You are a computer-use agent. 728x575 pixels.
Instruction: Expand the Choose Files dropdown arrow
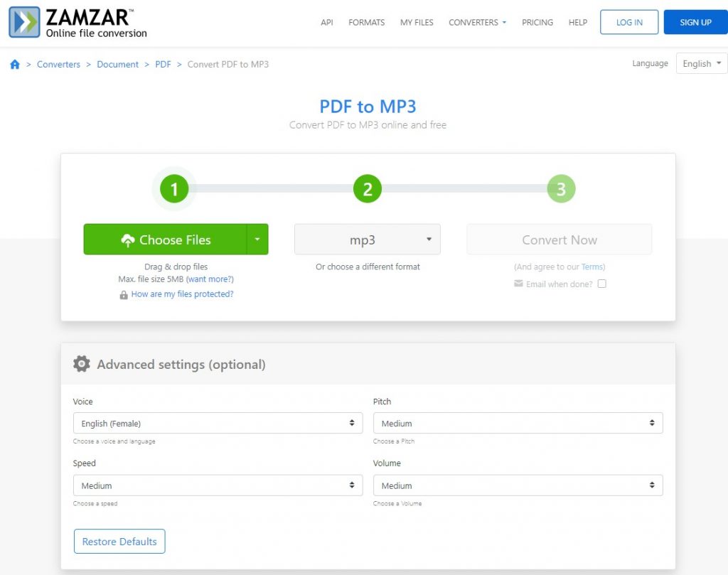(257, 240)
